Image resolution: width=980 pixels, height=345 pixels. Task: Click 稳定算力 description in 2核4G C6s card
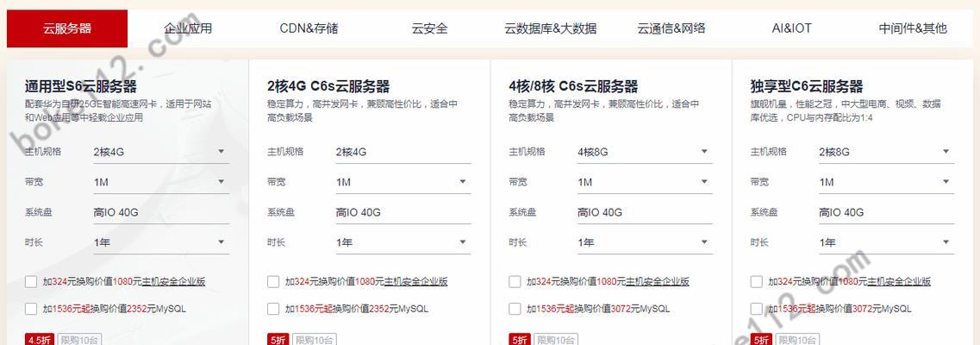coord(362,110)
